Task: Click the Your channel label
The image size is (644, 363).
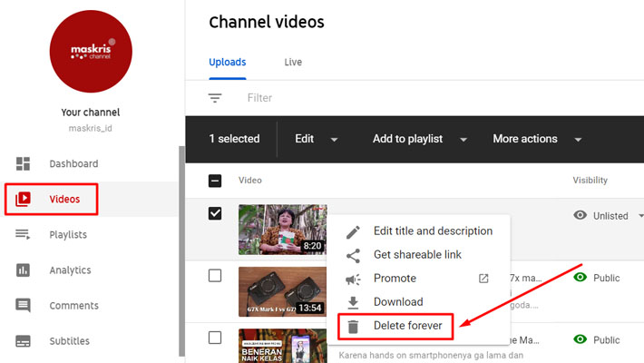Action: pyautogui.click(x=91, y=113)
